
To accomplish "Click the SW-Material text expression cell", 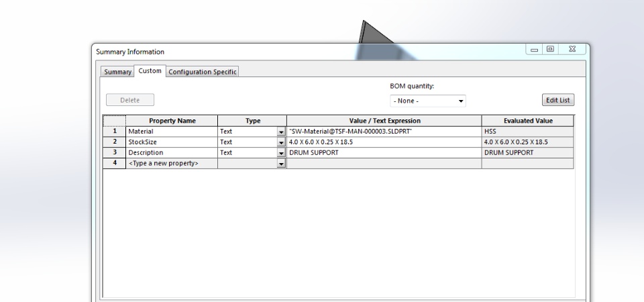I will tap(384, 132).
